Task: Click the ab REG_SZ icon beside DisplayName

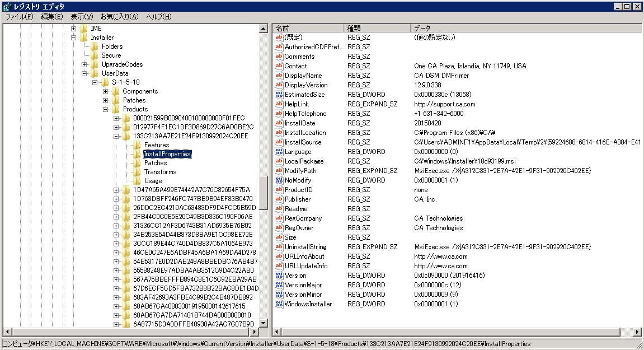Action: click(x=279, y=75)
